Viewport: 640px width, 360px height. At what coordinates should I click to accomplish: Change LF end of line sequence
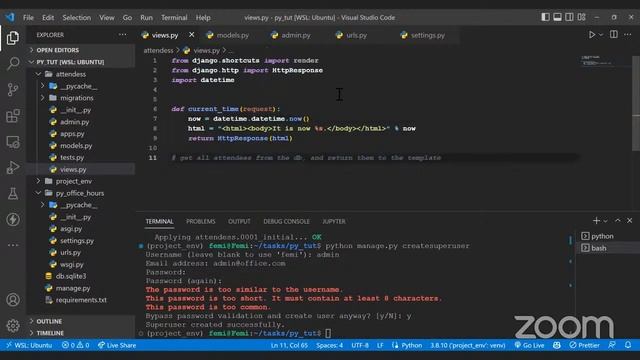[x=380, y=345]
